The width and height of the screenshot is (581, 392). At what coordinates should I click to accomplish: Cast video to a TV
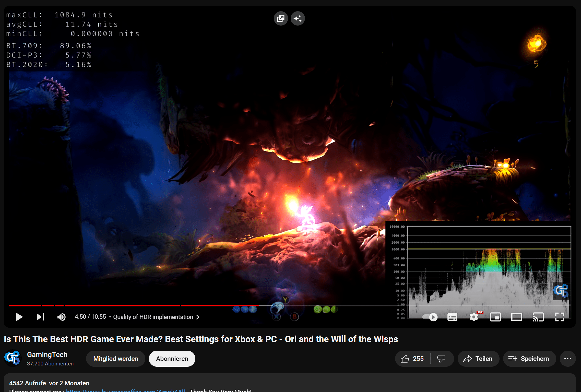538,317
